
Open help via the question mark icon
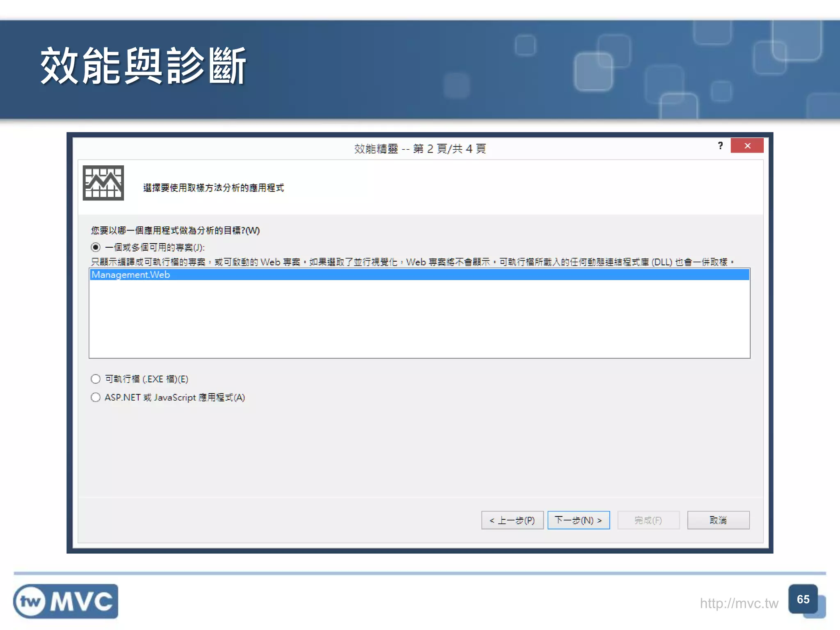pos(720,146)
